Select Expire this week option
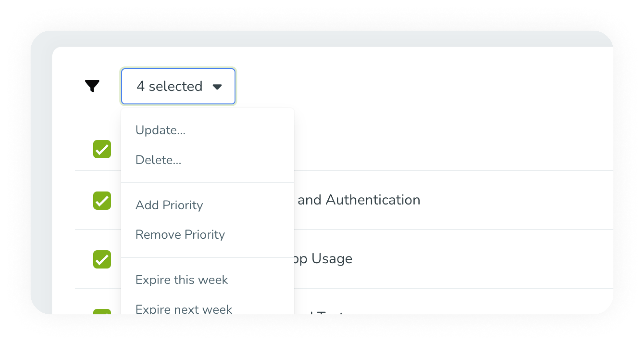 182,280
